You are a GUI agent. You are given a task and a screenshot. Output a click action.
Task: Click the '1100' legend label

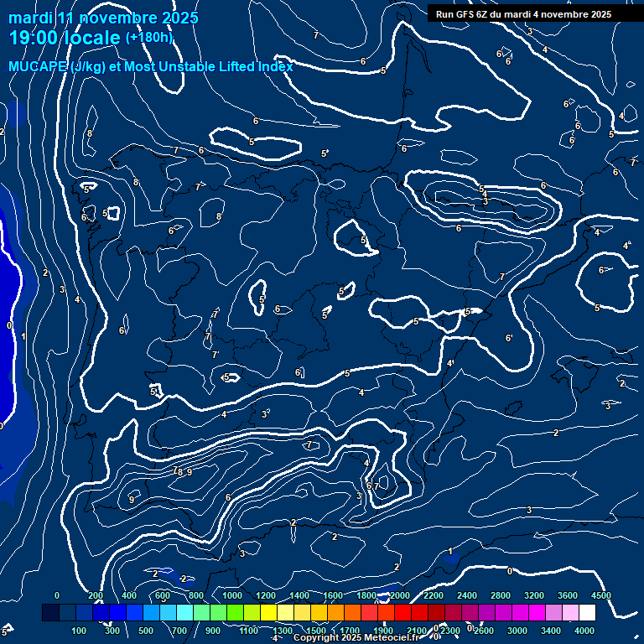click(248, 631)
